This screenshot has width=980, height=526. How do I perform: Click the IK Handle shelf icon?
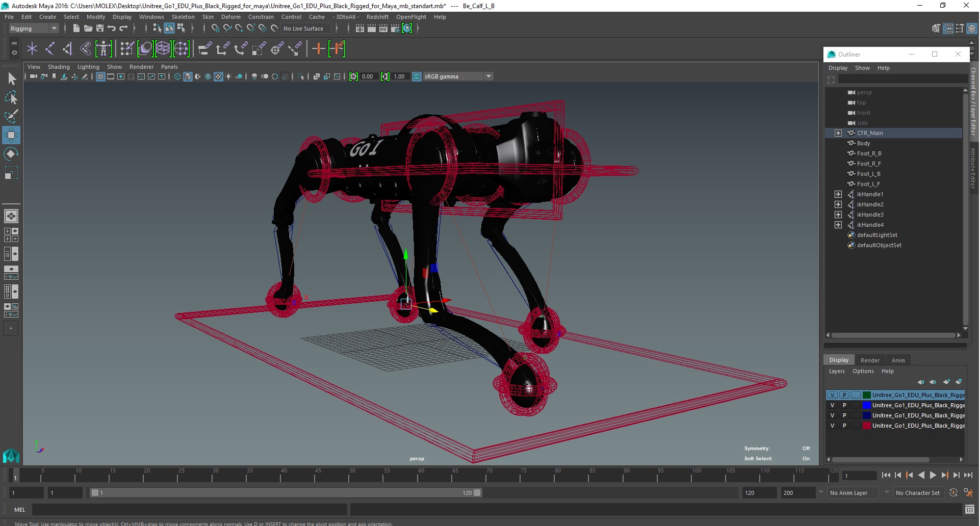tap(67, 49)
